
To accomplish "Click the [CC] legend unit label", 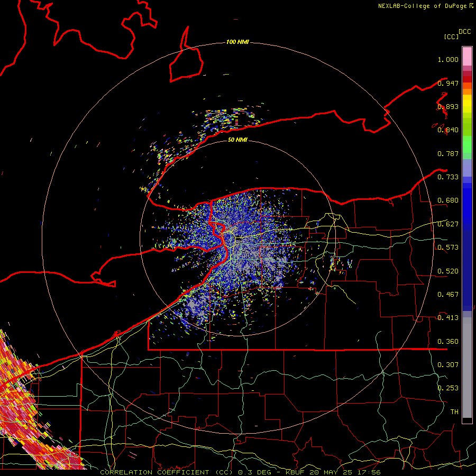I will [x=451, y=36].
